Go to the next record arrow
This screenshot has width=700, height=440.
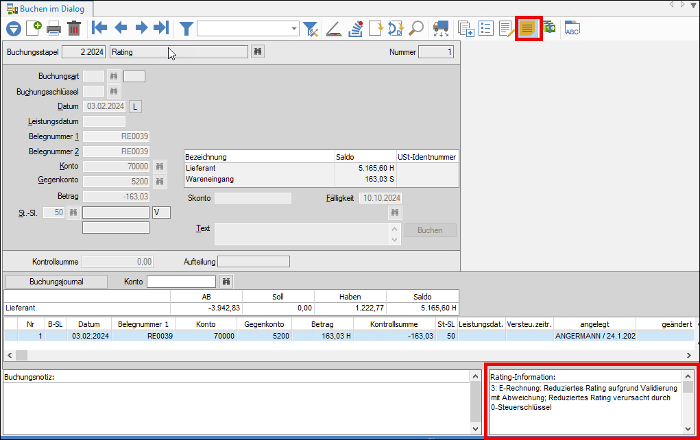[142, 28]
